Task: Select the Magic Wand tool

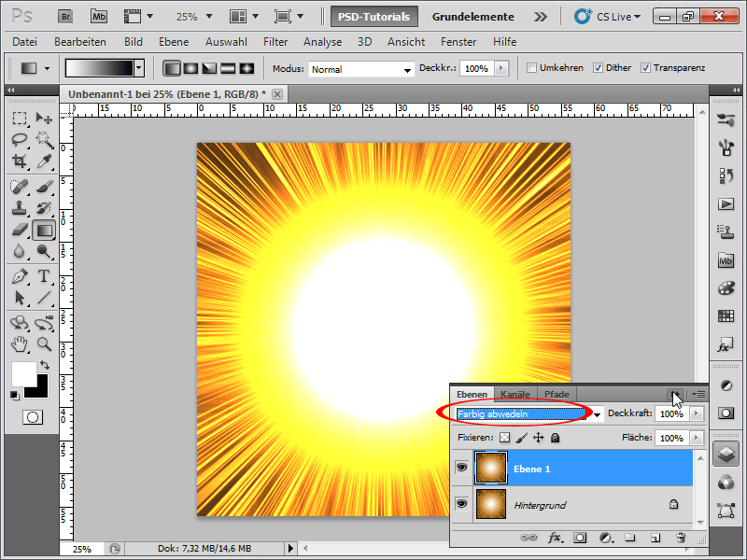Action: tap(44, 139)
